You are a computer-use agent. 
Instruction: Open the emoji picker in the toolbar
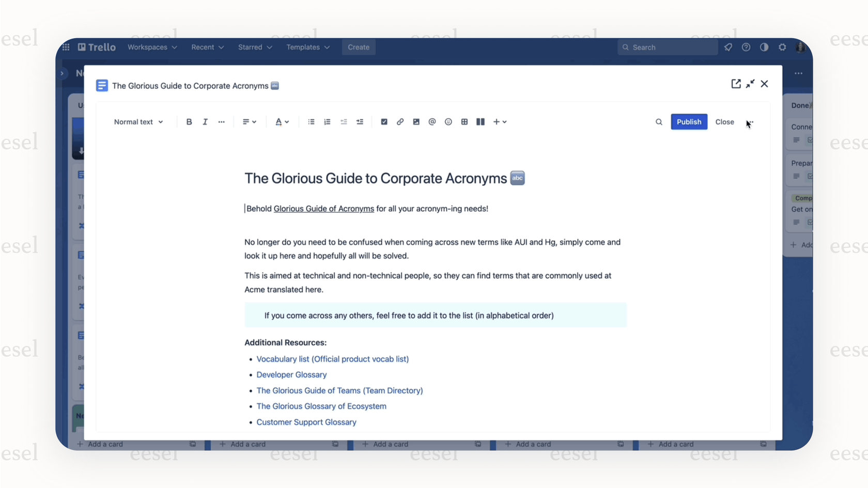pyautogui.click(x=448, y=121)
